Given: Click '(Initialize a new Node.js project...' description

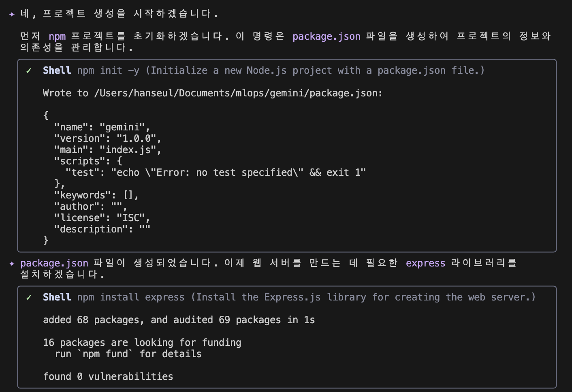Looking at the screenshot, I should point(315,70).
